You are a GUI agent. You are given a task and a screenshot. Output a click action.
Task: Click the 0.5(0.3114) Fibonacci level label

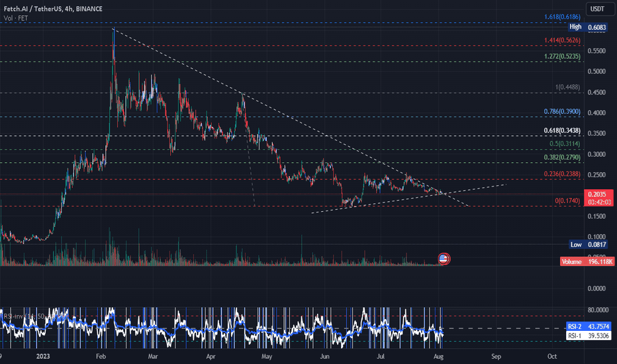coord(565,144)
